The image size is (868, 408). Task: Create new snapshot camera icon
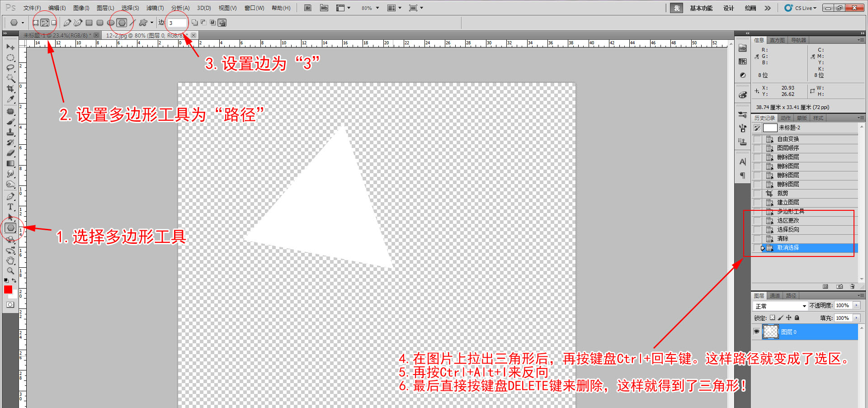click(840, 286)
